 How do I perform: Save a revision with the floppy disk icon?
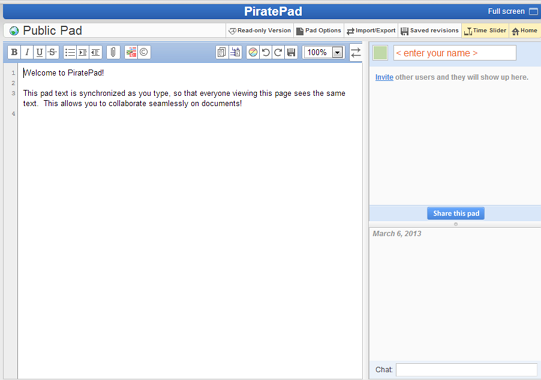[x=291, y=52]
